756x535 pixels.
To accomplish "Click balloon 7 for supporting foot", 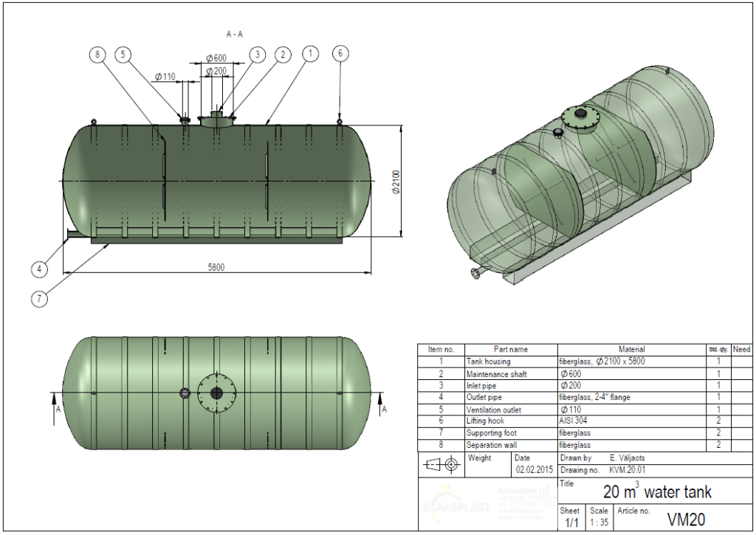I will point(41,299).
